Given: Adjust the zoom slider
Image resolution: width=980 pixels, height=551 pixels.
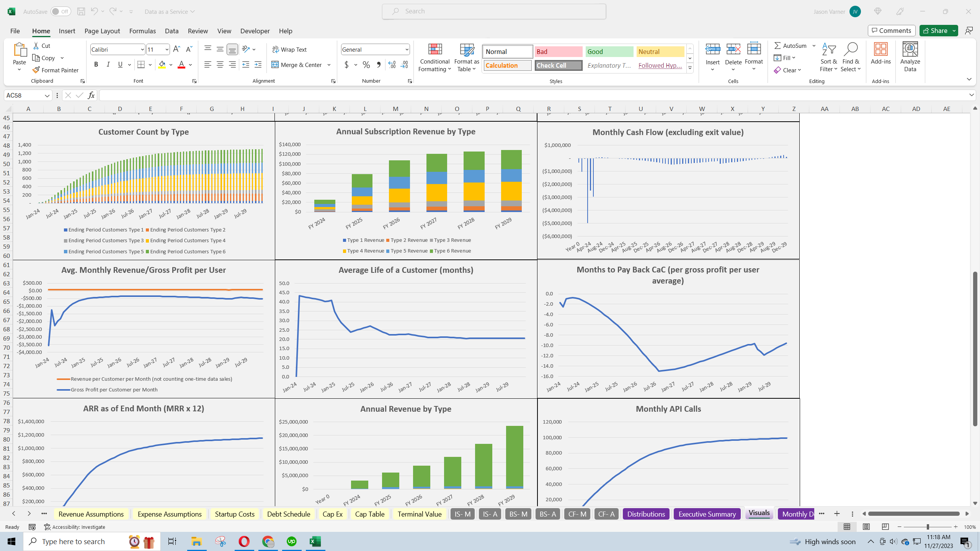Looking at the screenshot, I should 928,527.
